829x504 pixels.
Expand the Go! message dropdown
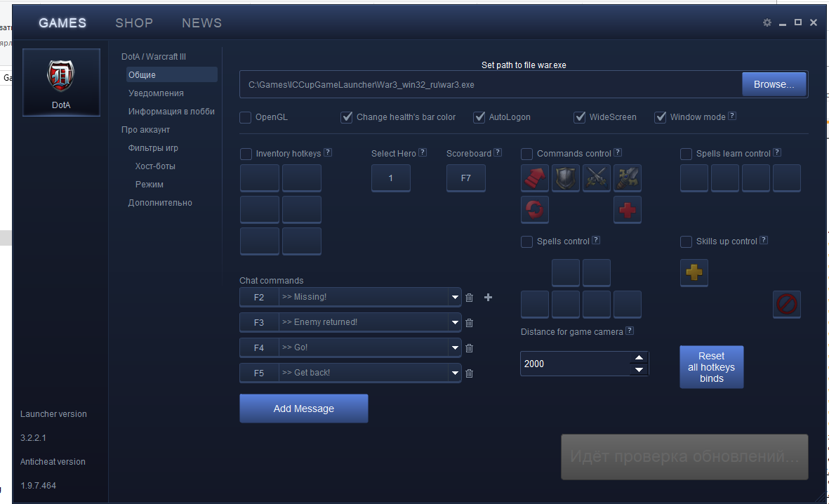pyautogui.click(x=455, y=348)
